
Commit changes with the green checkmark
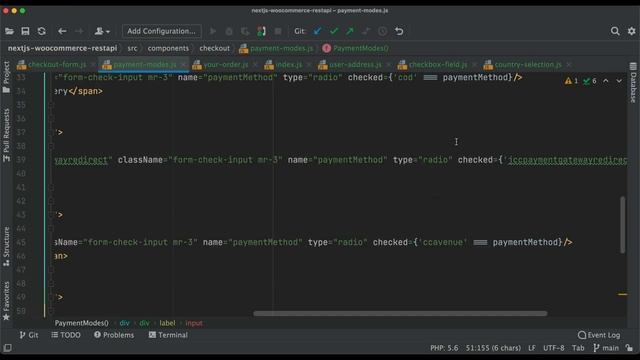coord(334,31)
